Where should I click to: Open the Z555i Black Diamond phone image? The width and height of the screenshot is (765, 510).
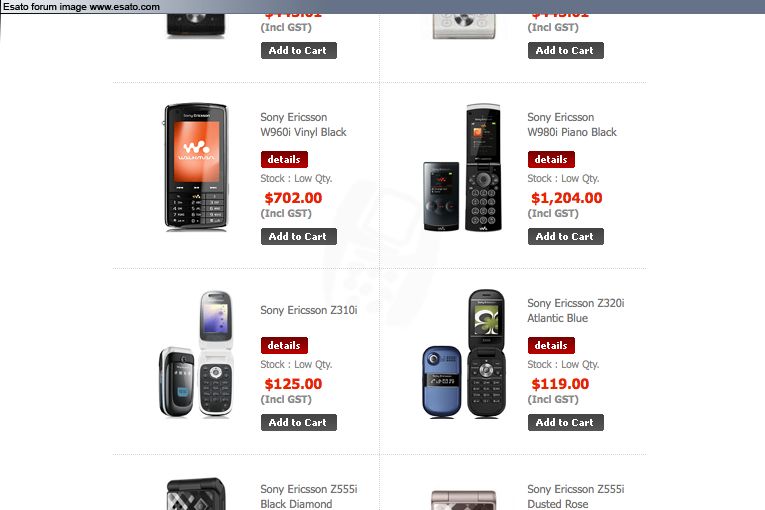[196, 494]
